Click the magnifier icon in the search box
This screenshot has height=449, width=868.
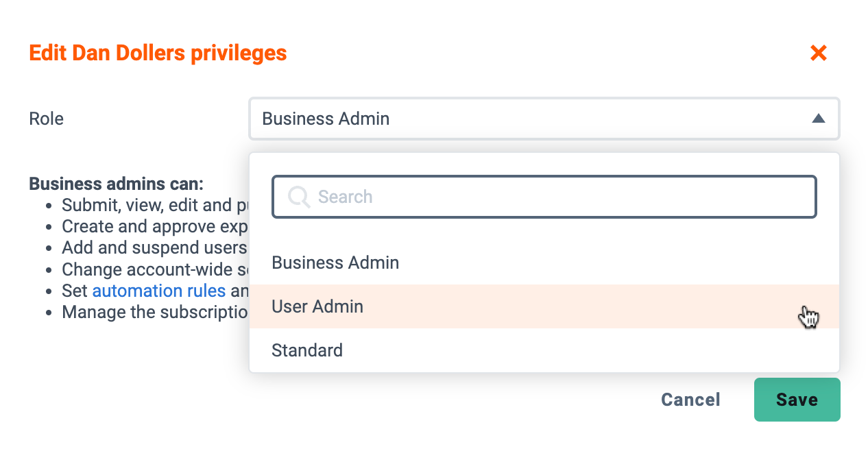(299, 197)
